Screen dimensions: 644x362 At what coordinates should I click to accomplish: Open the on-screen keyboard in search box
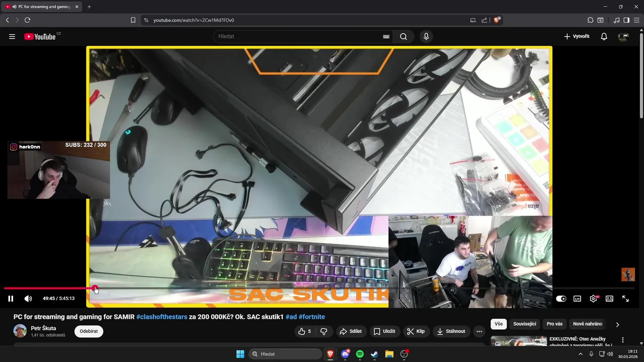(x=386, y=37)
